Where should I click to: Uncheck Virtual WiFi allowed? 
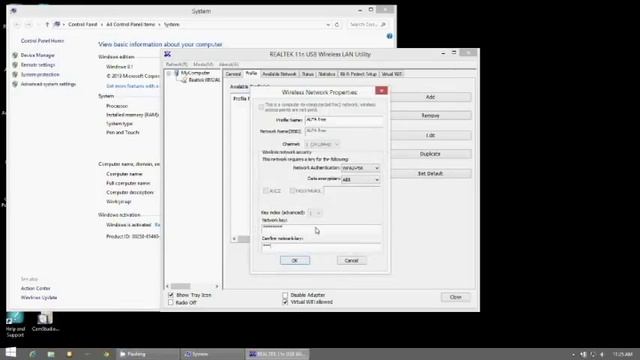285,302
